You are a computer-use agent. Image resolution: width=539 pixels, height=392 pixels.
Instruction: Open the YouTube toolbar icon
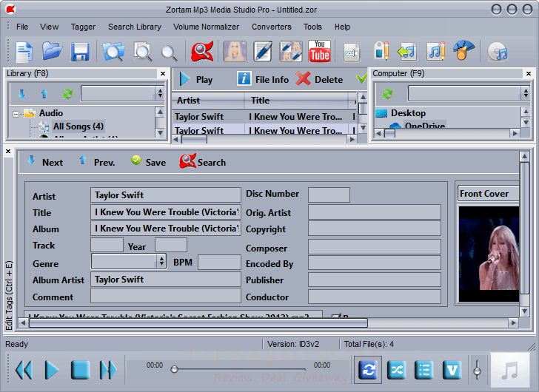point(320,52)
